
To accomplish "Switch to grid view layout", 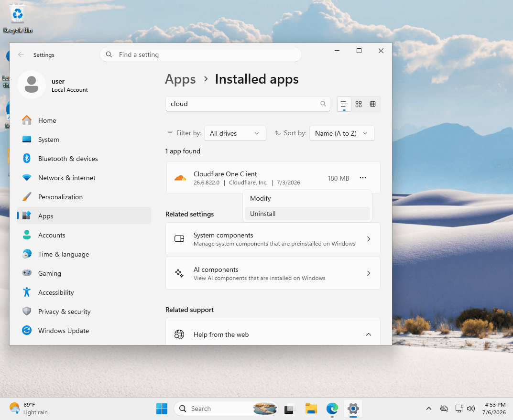I will click(x=359, y=104).
